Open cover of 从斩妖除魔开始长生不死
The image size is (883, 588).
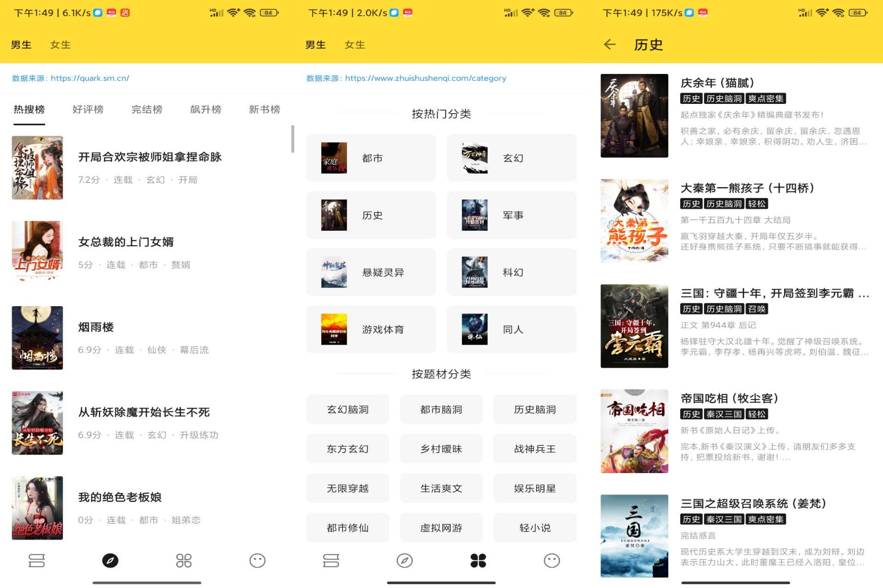pos(37,422)
